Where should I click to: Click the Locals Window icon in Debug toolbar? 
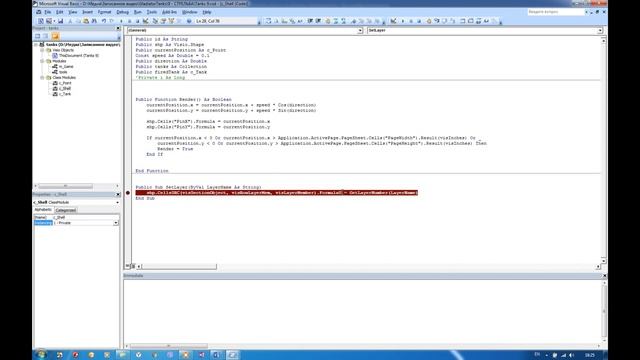[462, 21]
